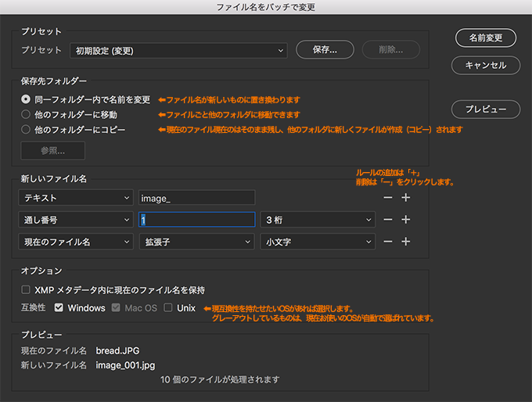
Task: Click the greyed Mac OS compatibility checkbox
Action: pyautogui.click(x=116, y=307)
